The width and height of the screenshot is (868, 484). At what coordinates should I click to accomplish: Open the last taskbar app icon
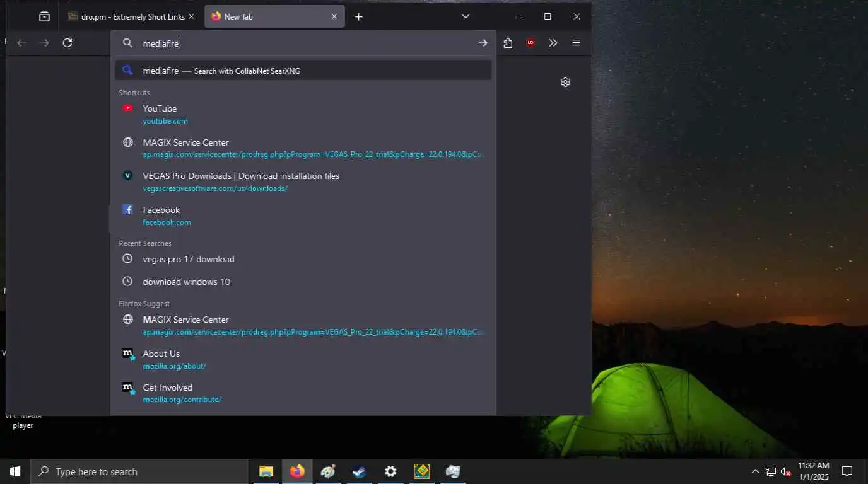(453, 471)
